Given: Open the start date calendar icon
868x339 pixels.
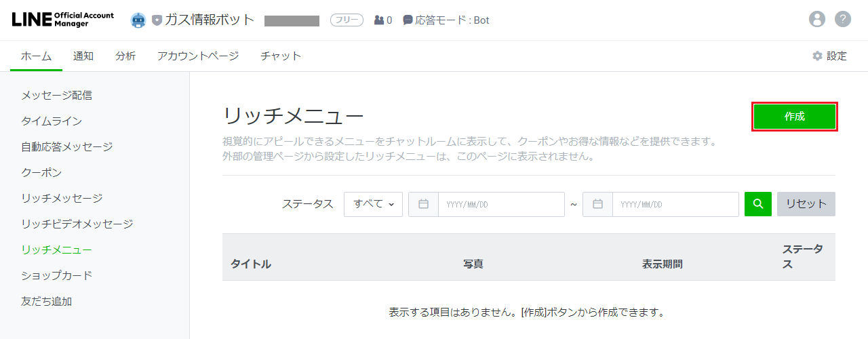Looking at the screenshot, I should 424,204.
